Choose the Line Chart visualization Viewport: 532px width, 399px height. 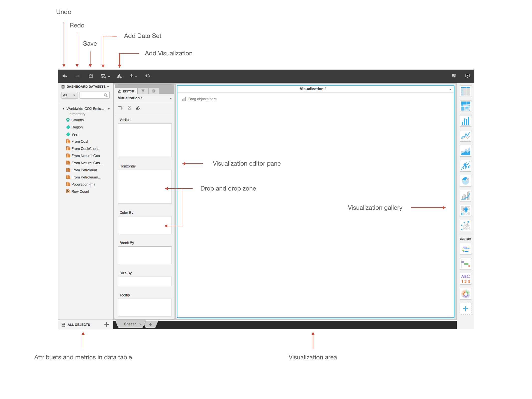pos(465,136)
